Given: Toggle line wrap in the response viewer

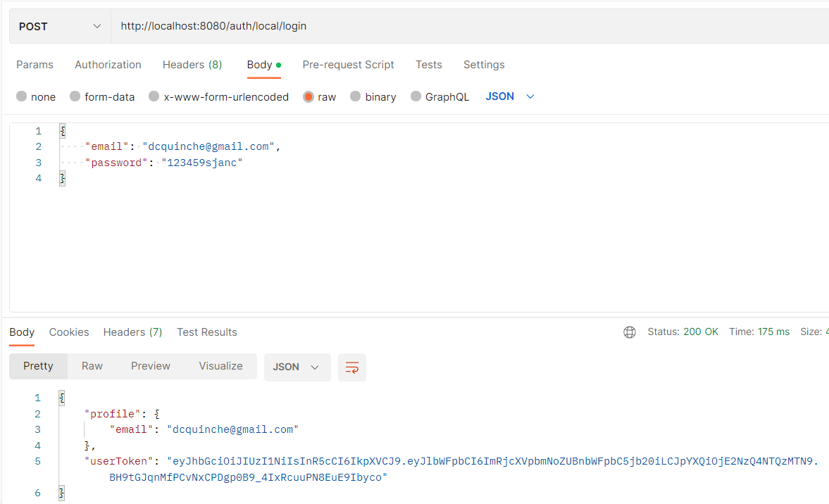Looking at the screenshot, I should [351, 367].
